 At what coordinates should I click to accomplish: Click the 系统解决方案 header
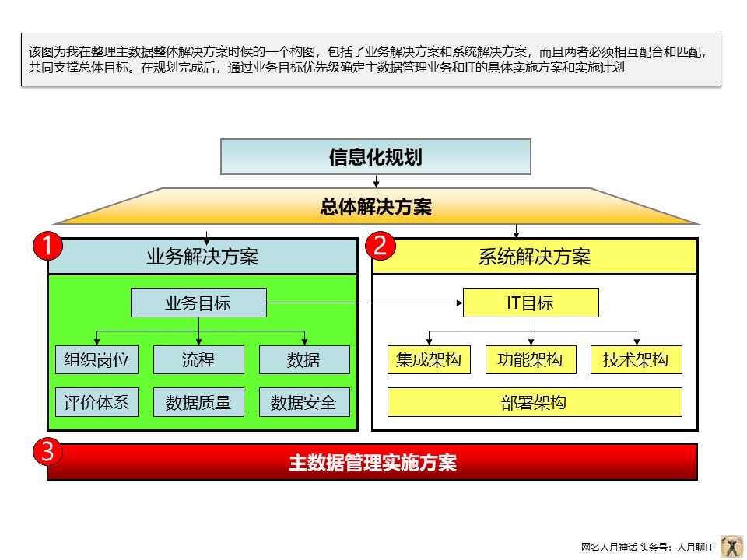(x=535, y=257)
